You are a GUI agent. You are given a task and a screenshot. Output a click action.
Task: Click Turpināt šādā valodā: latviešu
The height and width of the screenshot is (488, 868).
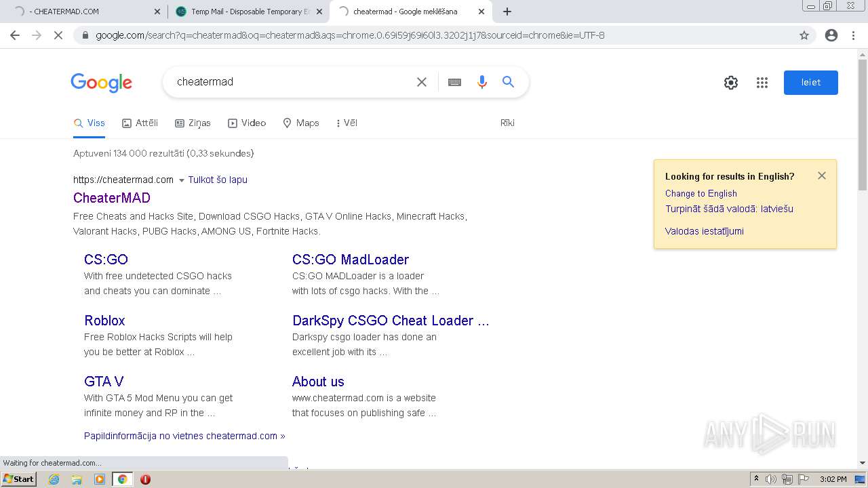click(x=729, y=209)
